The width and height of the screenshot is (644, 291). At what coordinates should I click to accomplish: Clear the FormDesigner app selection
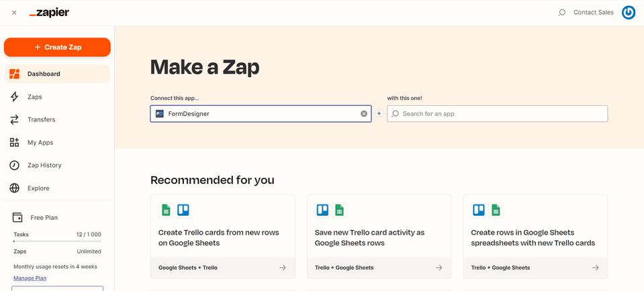[x=364, y=113]
